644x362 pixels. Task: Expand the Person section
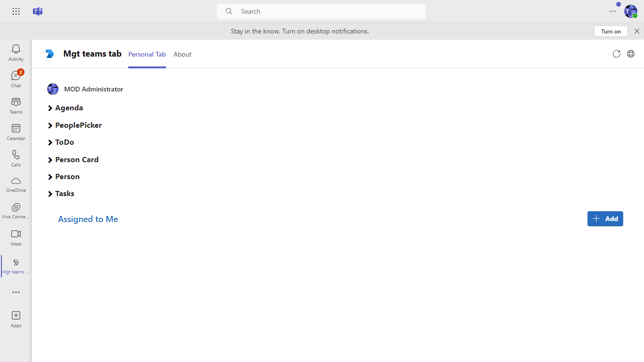pyautogui.click(x=64, y=177)
